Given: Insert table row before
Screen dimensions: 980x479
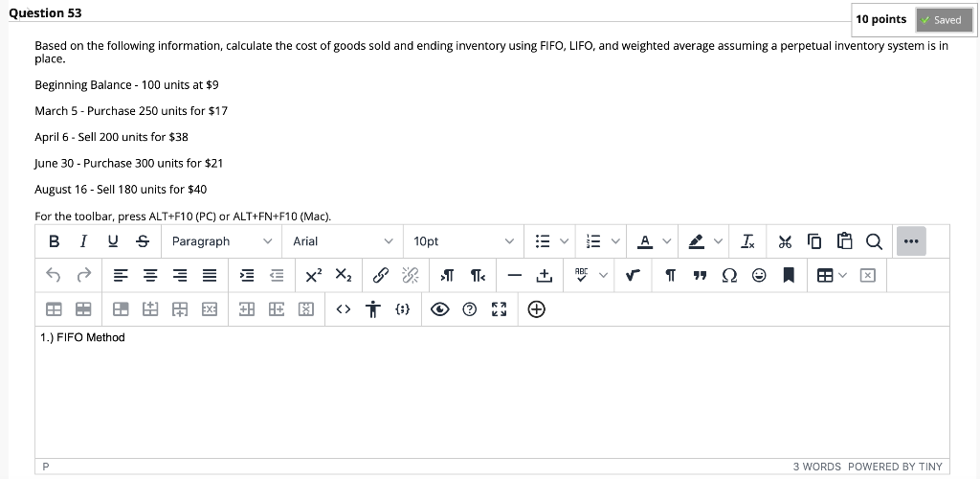Looking at the screenshot, I should [x=150, y=308].
